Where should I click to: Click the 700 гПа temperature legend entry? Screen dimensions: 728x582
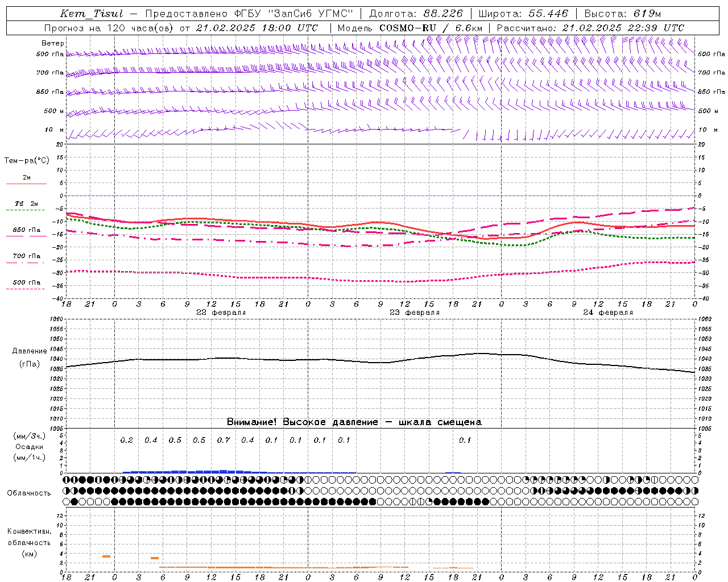point(27,256)
